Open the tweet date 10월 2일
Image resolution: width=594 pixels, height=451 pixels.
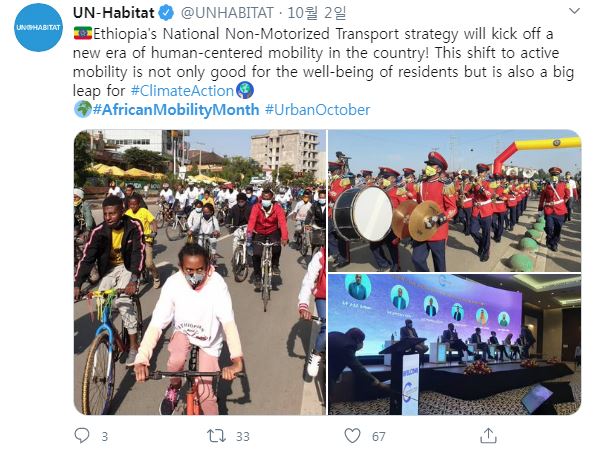coord(317,13)
